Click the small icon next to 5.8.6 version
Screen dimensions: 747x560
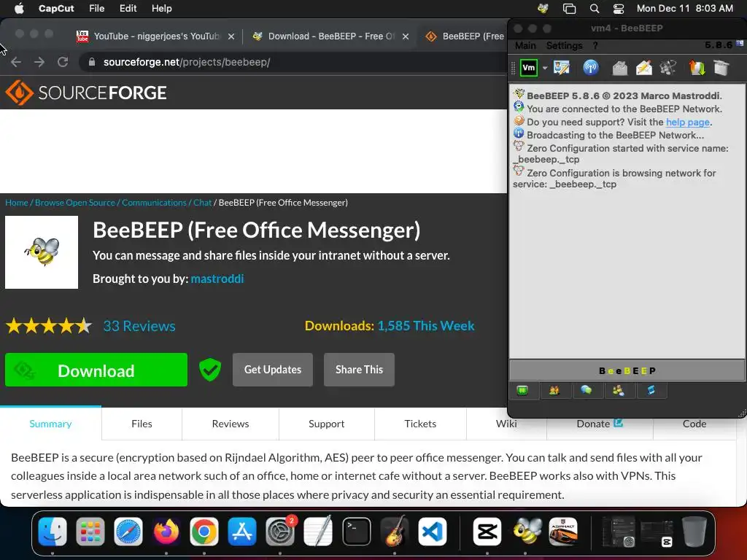(740, 44)
